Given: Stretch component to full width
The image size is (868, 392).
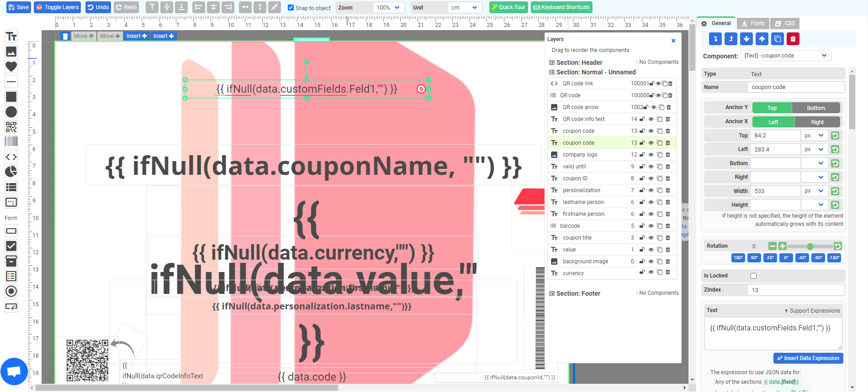Looking at the screenshot, I should click(x=245, y=7).
